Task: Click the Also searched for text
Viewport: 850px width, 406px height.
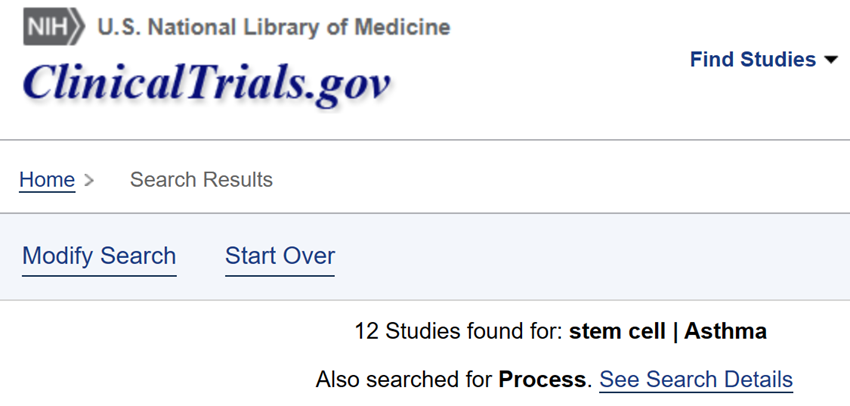Action: coord(404,379)
